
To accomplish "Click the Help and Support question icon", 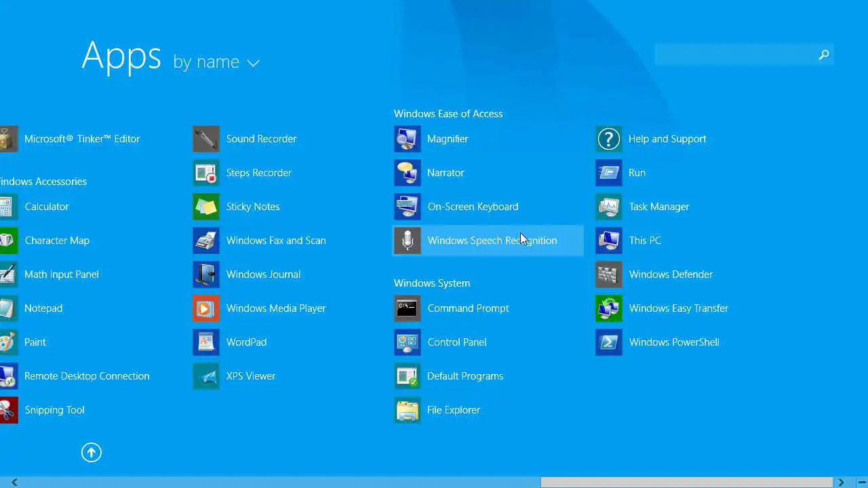I will click(609, 139).
